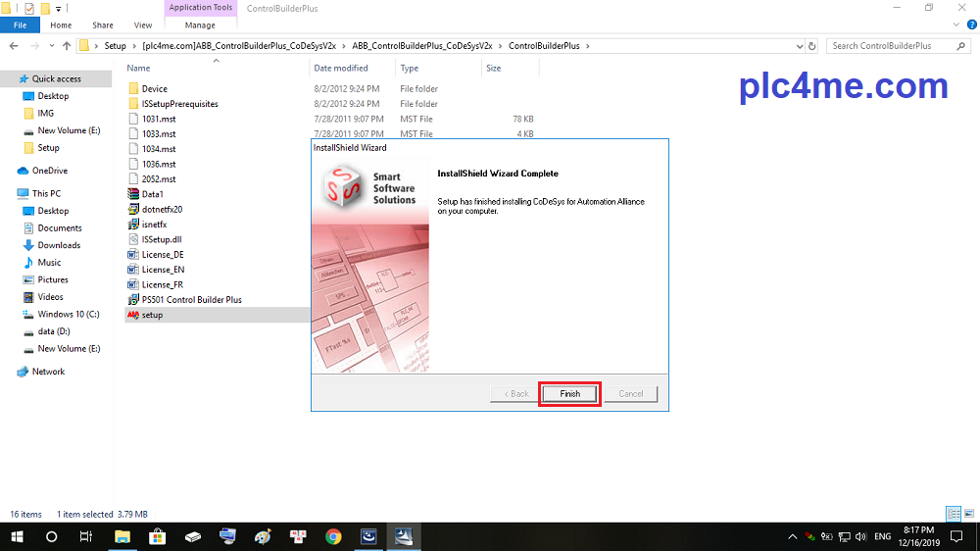
Task: Click Finish in the InstallShield Wizard
Action: pyautogui.click(x=569, y=393)
